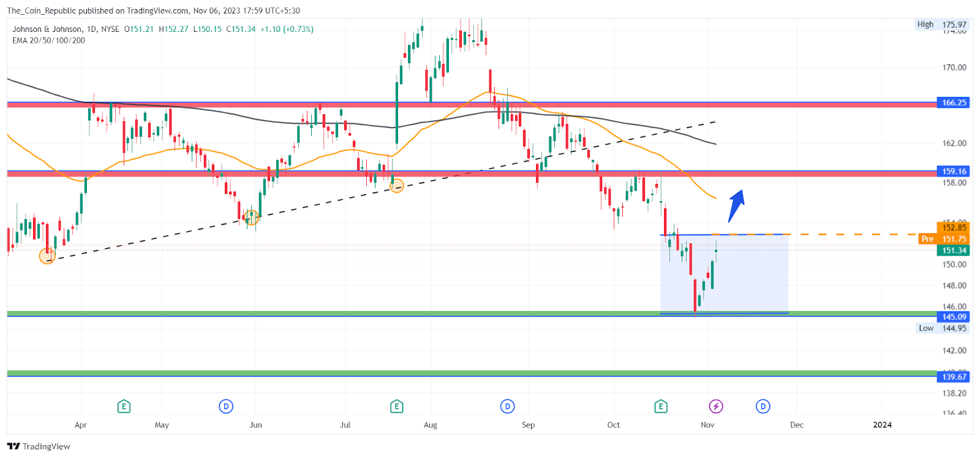980x458 pixels.
Task: Click the mid-April earnings marker
Action: click(x=124, y=406)
